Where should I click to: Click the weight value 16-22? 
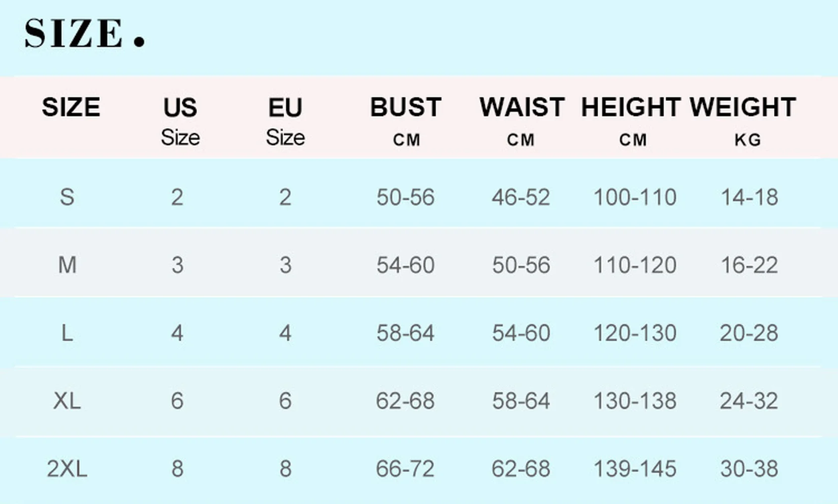(749, 265)
